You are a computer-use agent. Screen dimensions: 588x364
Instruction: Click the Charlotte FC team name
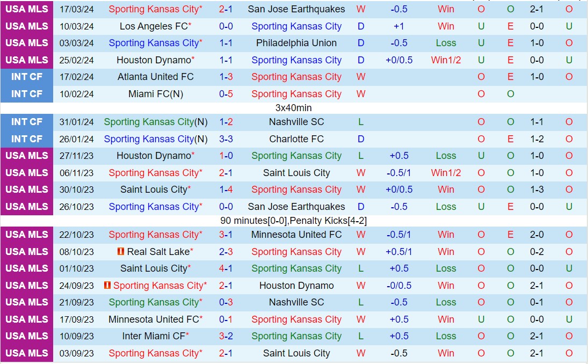(296, 139)
